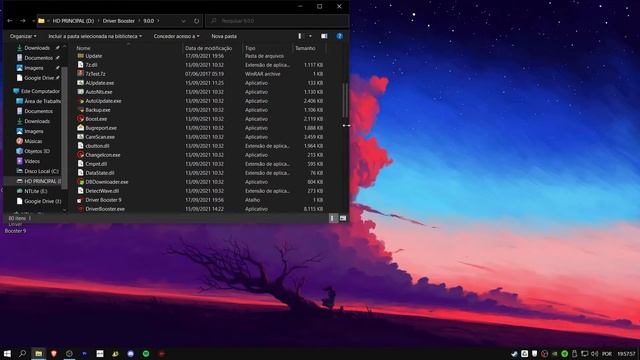Viewport: 640px width, 360px height.
Task: Select the Backup.exe file row
Action: click(200, 110)
